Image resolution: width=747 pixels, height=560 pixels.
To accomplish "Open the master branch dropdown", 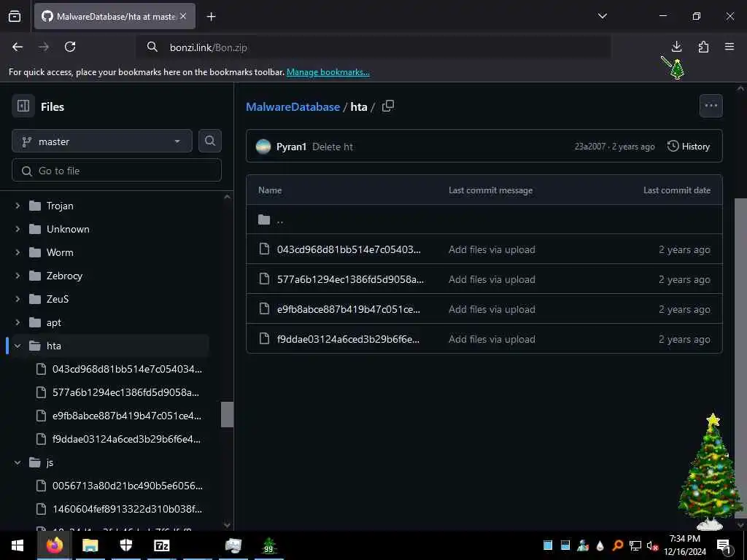I will tap(102, 141).
